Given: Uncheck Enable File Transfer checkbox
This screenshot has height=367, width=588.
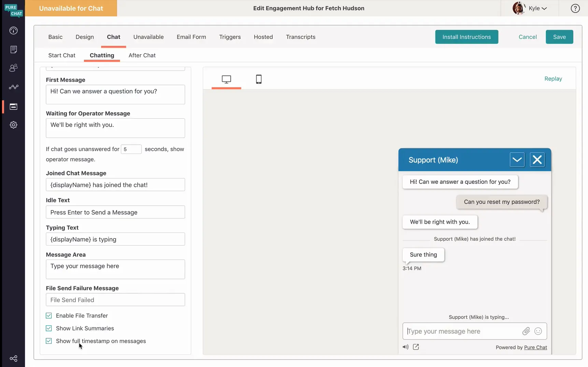Looking at the screenshot, I should click(x=49, y=315).
